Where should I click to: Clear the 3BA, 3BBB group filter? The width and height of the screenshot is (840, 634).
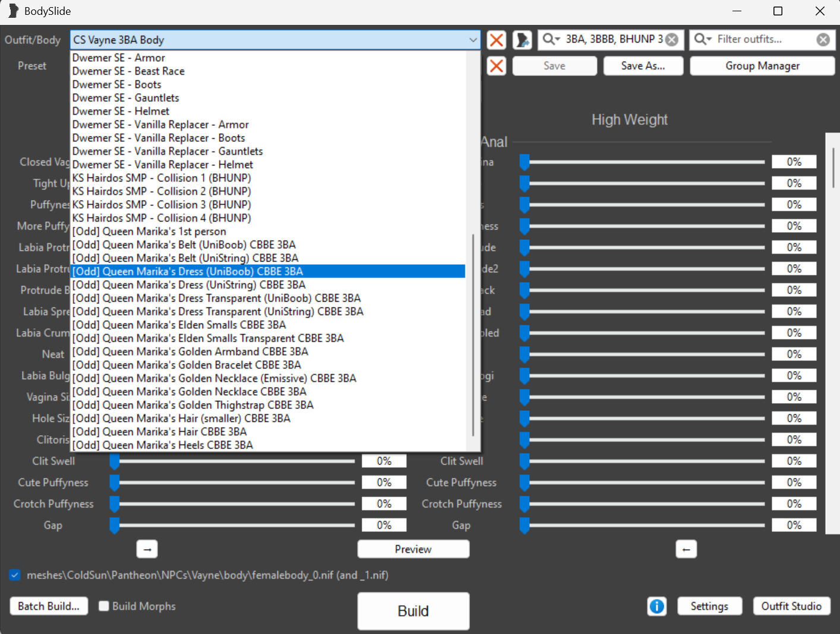point(672,40)
